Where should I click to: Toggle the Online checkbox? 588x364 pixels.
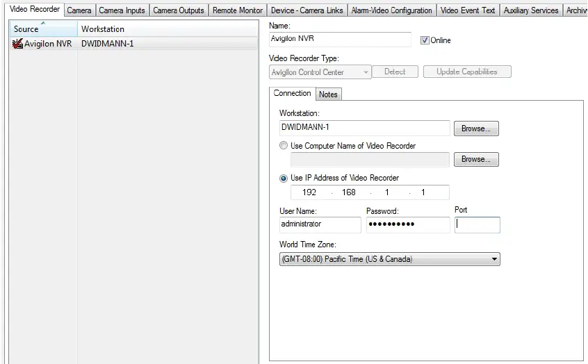(425, 40)
